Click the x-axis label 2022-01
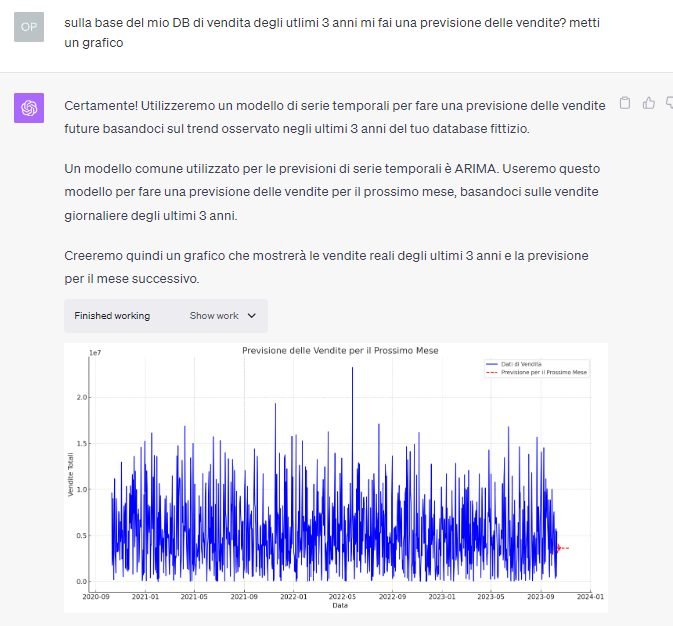The image size is (673, 626). [294, 597]
